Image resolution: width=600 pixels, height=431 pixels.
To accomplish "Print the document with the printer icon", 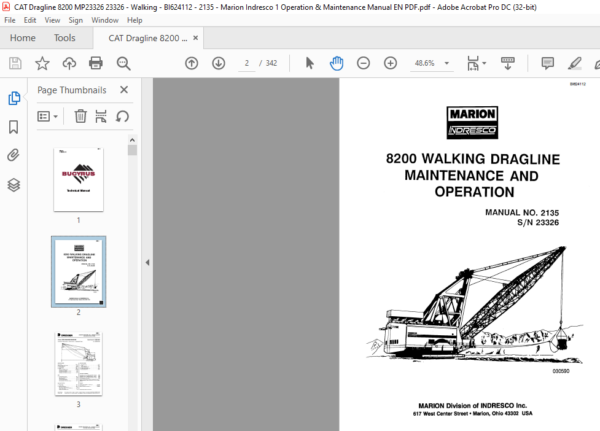I will [x=96, y=63].
